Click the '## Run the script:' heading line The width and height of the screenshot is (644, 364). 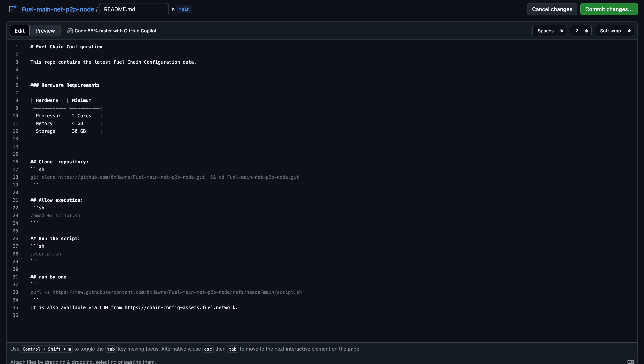coord(55,238)
